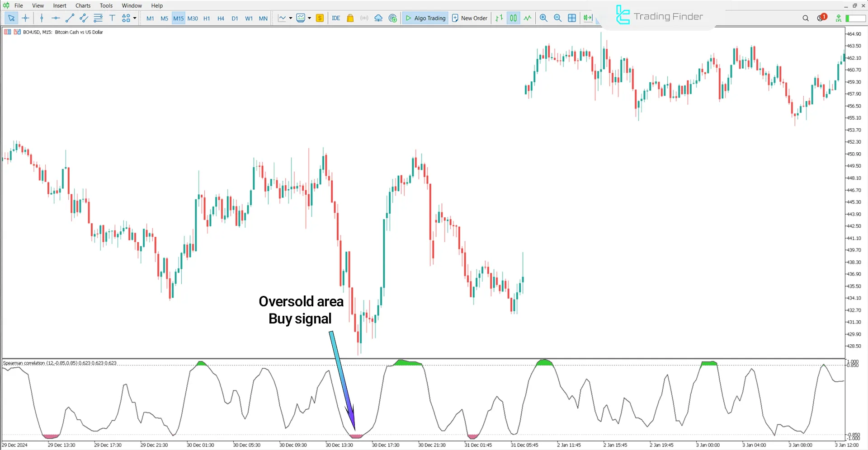Open the Charts menu
Image resolution: width=868 pixels, height=450 pixels.
[82, 5]
